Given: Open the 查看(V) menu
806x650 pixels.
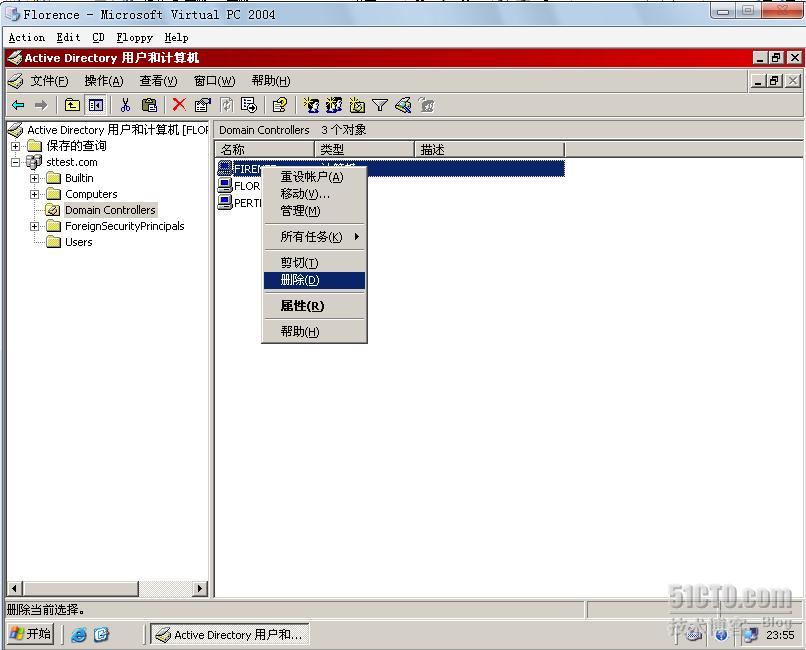Looking at the screenshot, I should point(158,81).
